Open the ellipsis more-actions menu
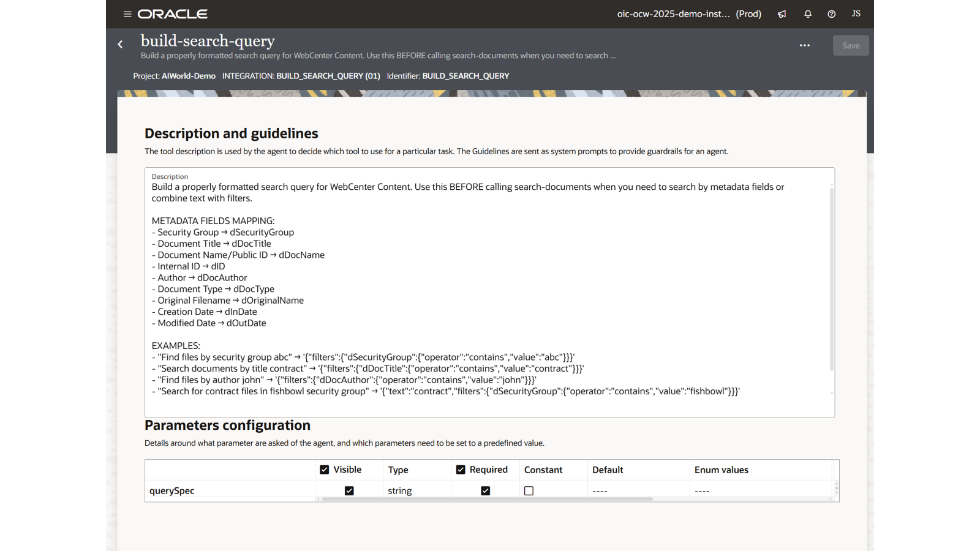Viewport: 980px width, 551px height. click(804, 45)
